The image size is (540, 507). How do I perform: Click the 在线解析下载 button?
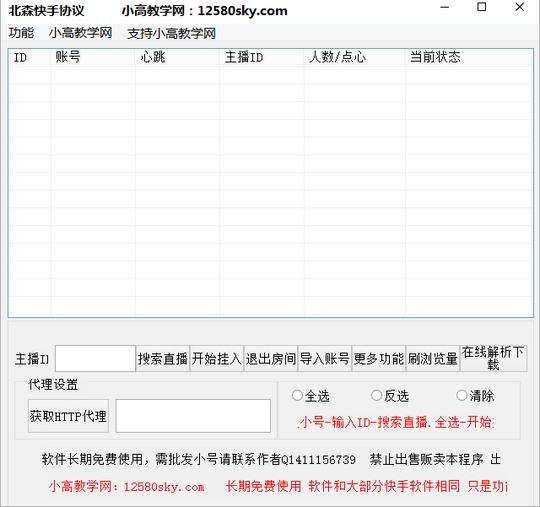point(494,359)
